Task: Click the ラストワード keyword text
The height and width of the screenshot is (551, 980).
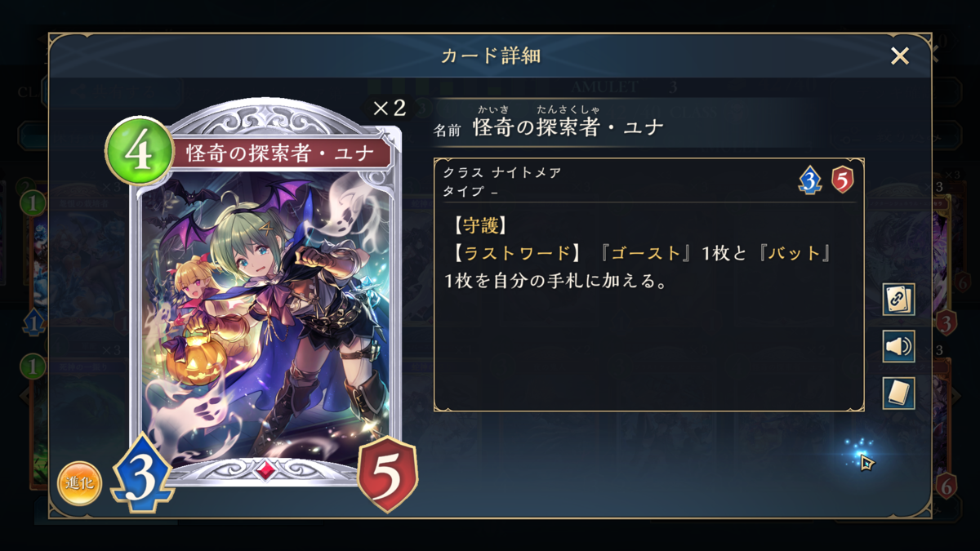Action: click(x=518, y=253)
